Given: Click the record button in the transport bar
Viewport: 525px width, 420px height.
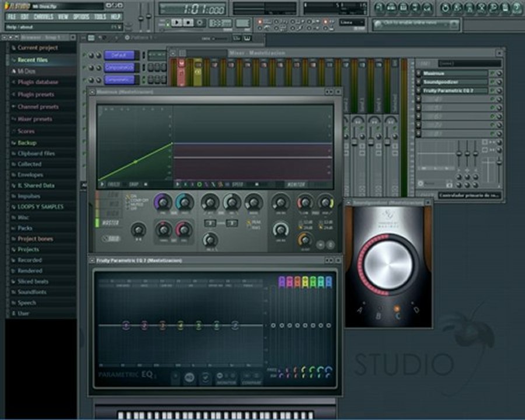Looking at the screenshot, I should [x=200, y=22].
